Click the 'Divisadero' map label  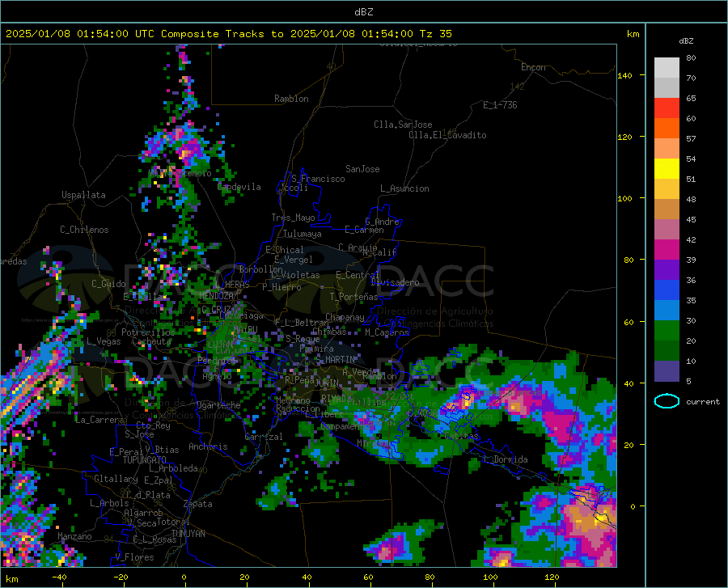tap(395, 282)
